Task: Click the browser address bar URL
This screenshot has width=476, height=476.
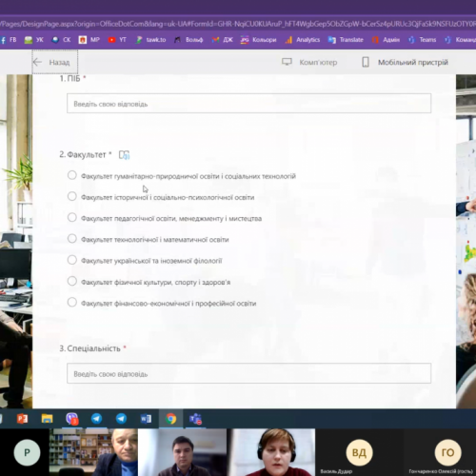Action: 238,24
